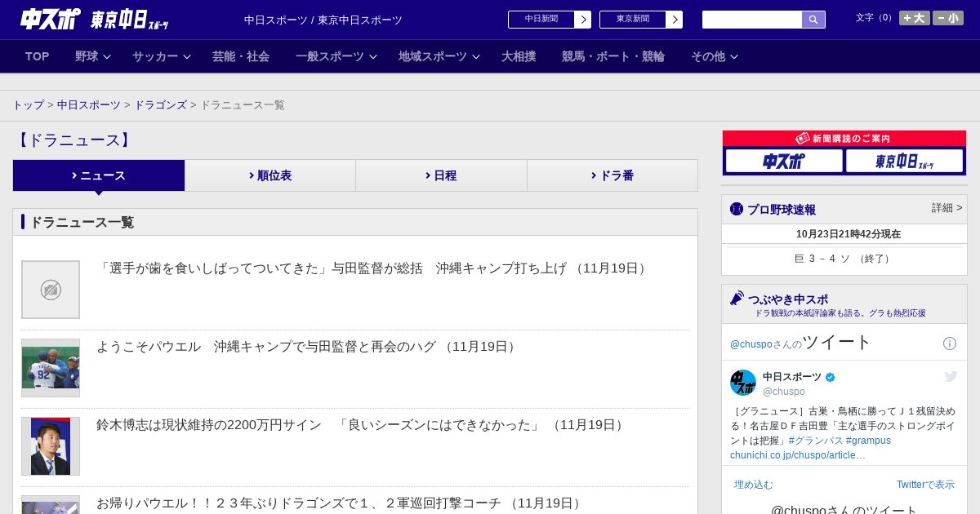Click Twitterで表示 link

925,485
